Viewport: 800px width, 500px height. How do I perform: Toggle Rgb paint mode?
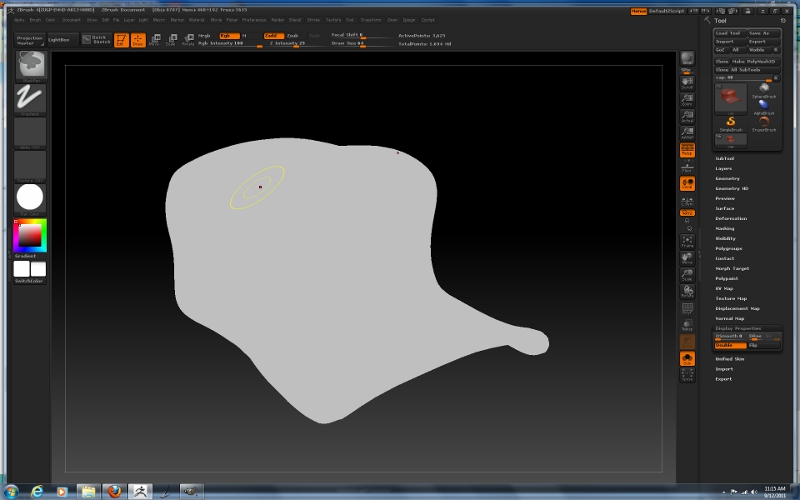coord(229,36)
